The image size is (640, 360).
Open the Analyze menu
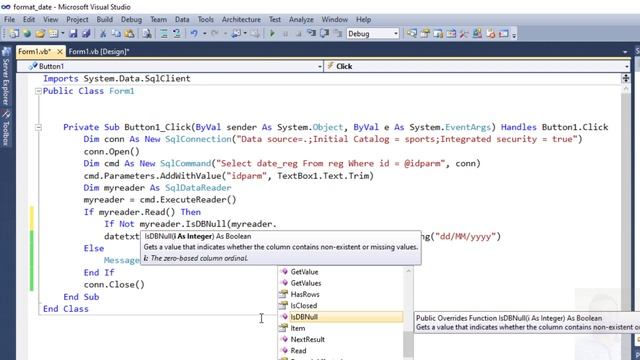[x=301, y=19]
